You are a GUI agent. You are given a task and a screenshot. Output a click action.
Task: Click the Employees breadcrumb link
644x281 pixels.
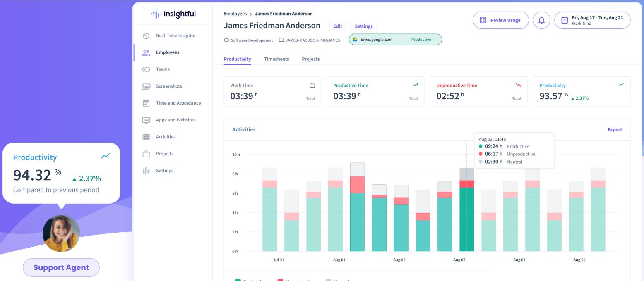click(x=235, y=14)
